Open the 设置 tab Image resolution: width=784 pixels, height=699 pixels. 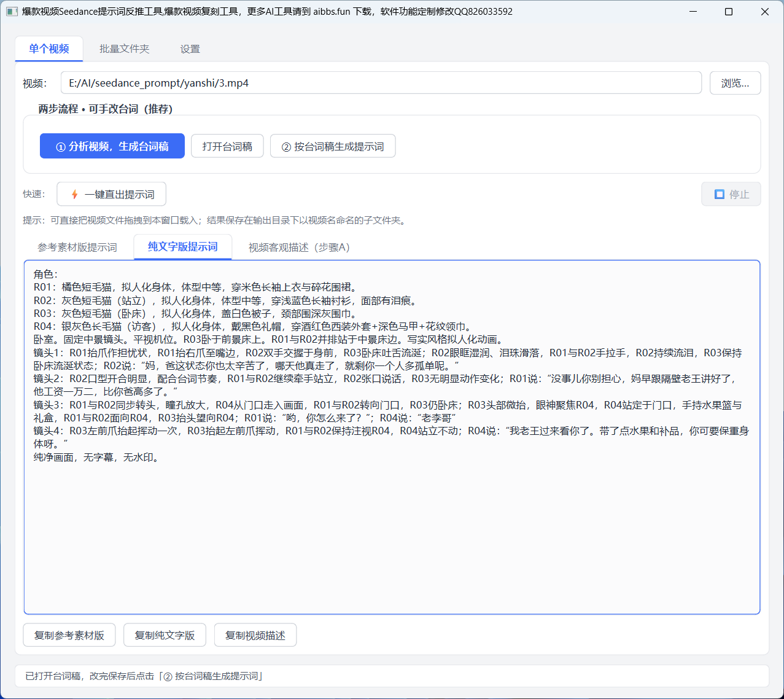(x=190, y=49)
